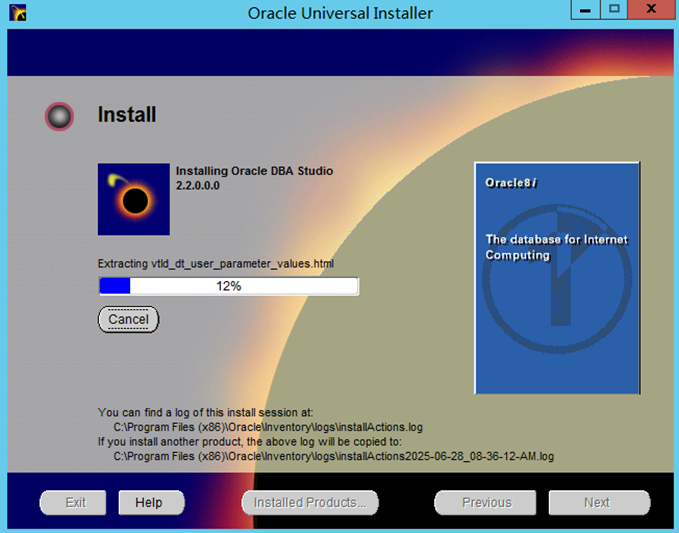Click the Oracle installer title bar icon

18,13
